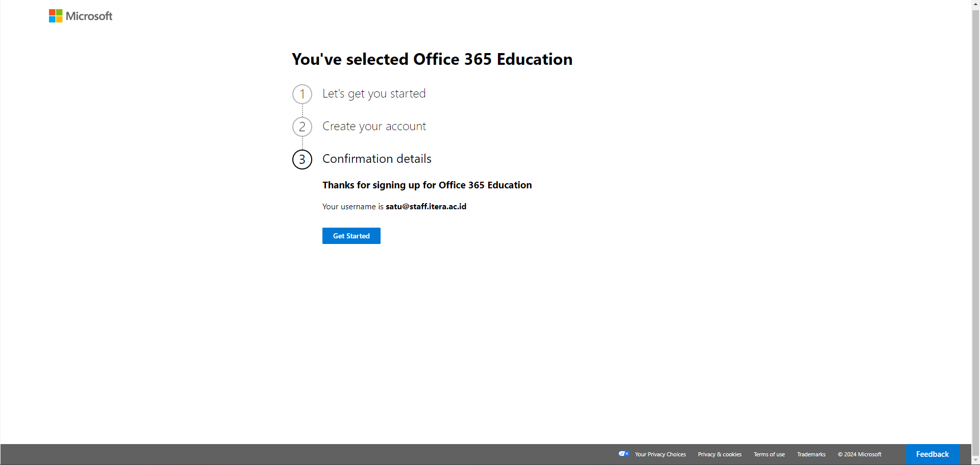
Task: Click the scrollbar up arrow
Action: click(x=975, y=4)
